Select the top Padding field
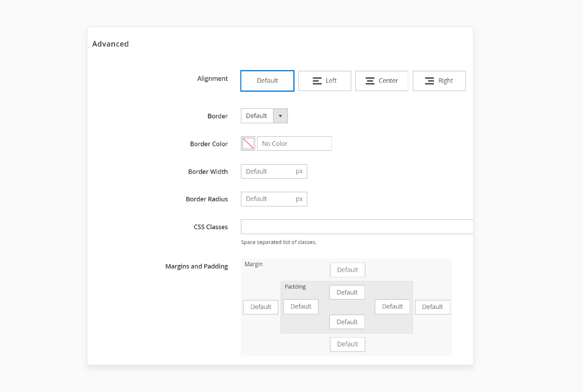583x392 pixels. pyautogui.click(x=347, y=292)
